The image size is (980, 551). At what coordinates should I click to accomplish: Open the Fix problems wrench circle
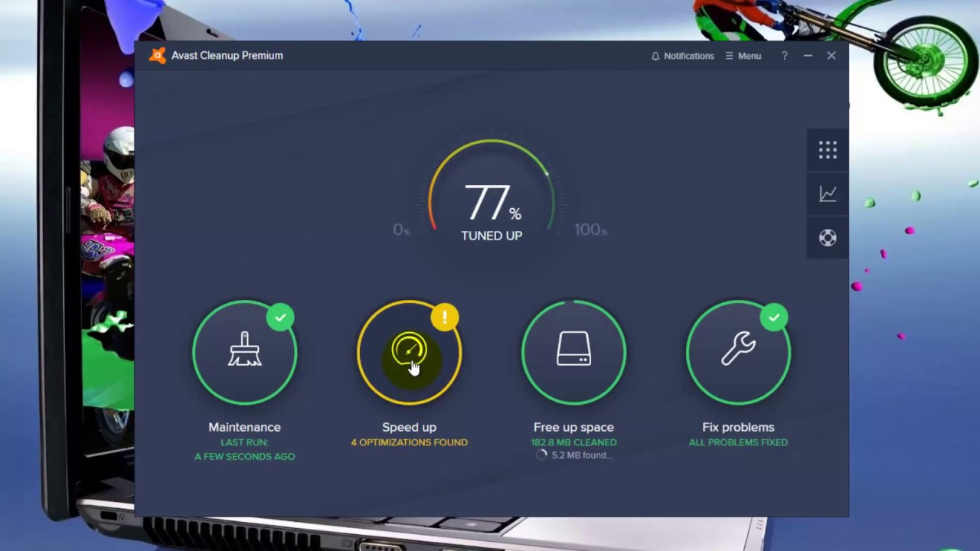click(x=739, y=352)
